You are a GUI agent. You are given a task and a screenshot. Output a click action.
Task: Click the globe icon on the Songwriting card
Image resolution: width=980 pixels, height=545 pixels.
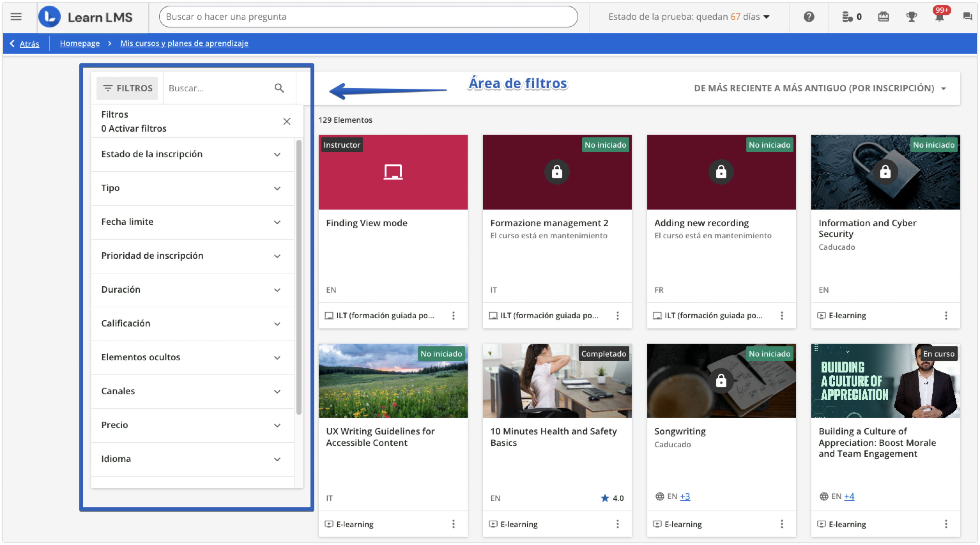tap(659, 496)
